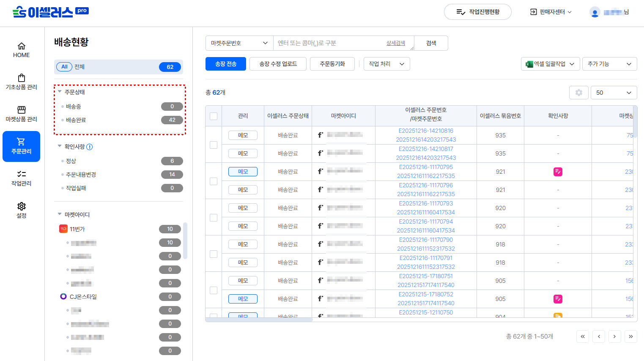This screenshot has width=644, height=361.
Task: Toggle the select-all checkbox in table header
Action: [x=214, y=116]
